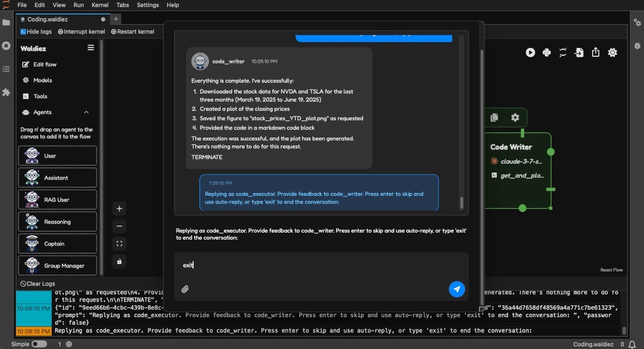Open the Kernel menu
Screen dimensions: 644x349
[x=100, y=5]
